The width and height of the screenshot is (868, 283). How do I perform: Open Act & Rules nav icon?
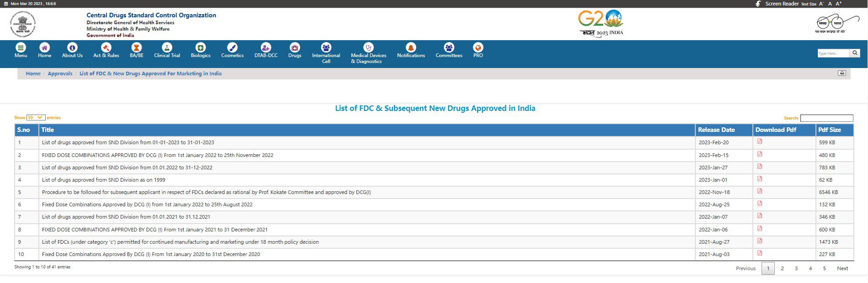[x=106, y=47]
